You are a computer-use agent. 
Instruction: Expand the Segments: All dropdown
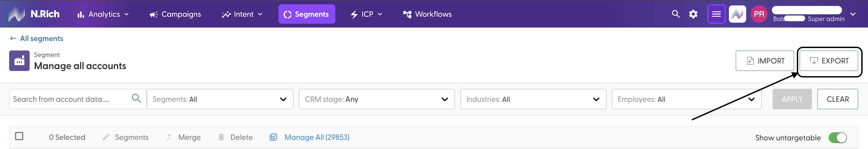click(x=220, y=99)
